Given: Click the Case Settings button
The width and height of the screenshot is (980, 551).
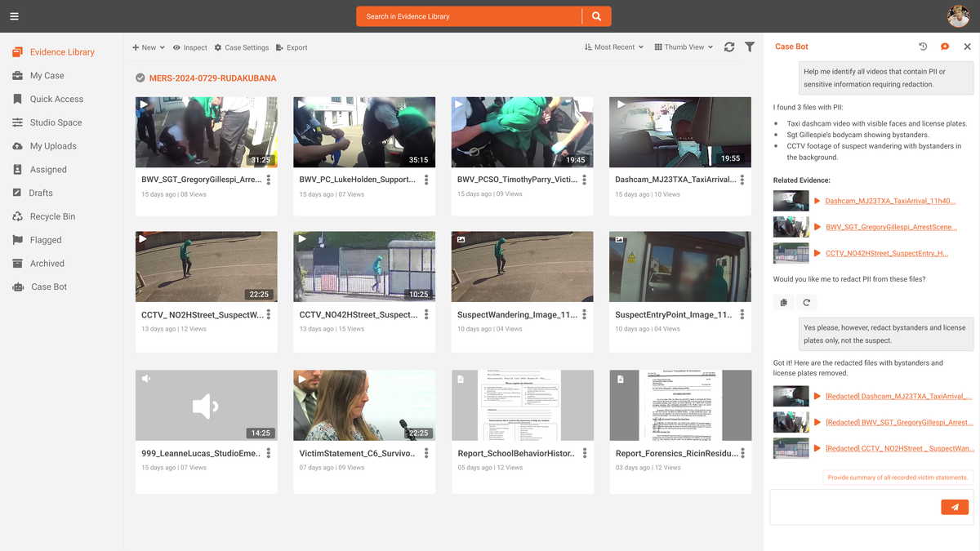Looking at the screenshot, I should [x=242, y=47].
